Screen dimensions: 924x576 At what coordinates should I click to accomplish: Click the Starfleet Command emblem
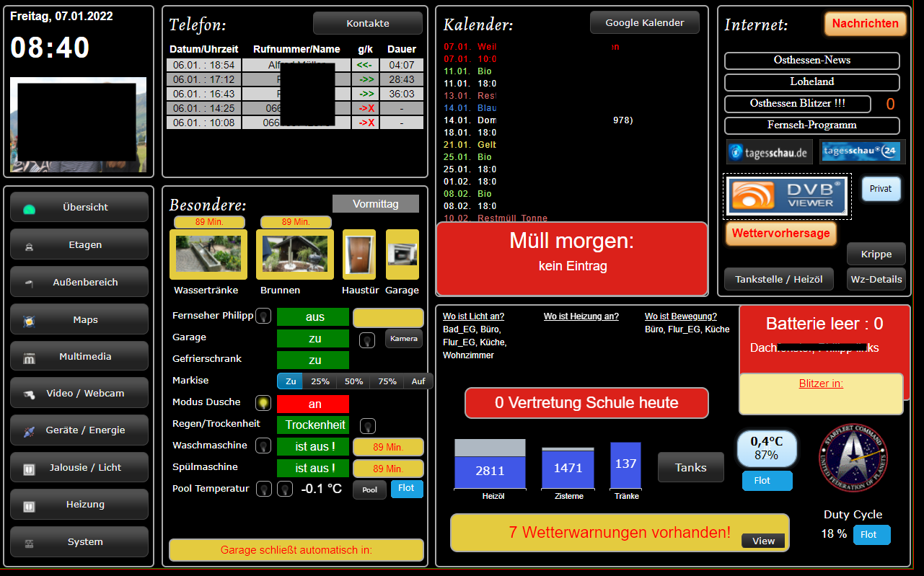853,458
